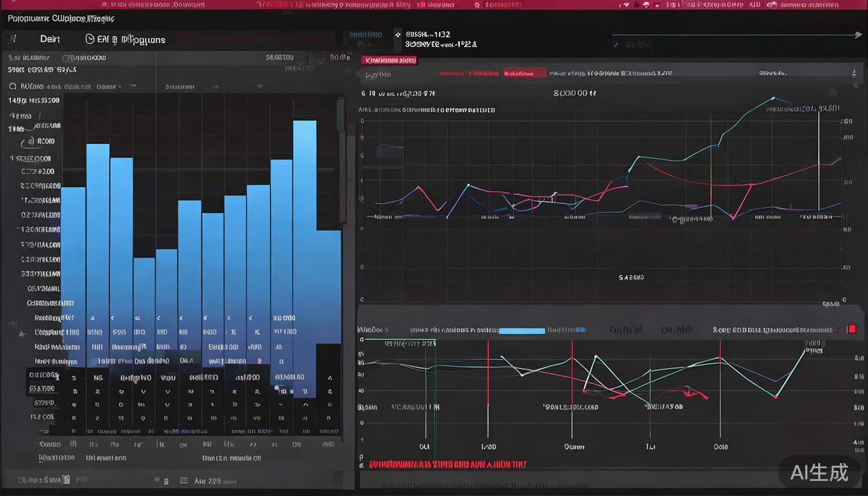
Task: Open the Deirt tab
Action: (x=50, y=39)
